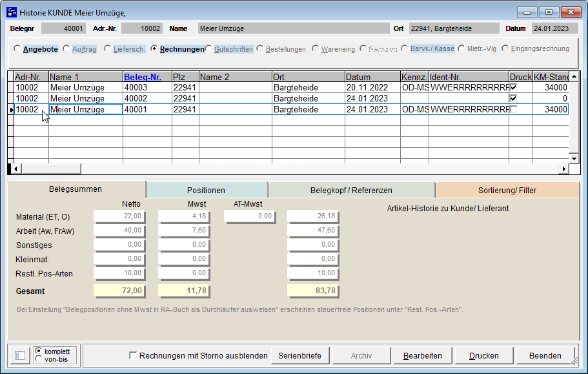588x374 pixels.
Task: Click the Material Netto field 22,00
Action: (x=119, y=216)
